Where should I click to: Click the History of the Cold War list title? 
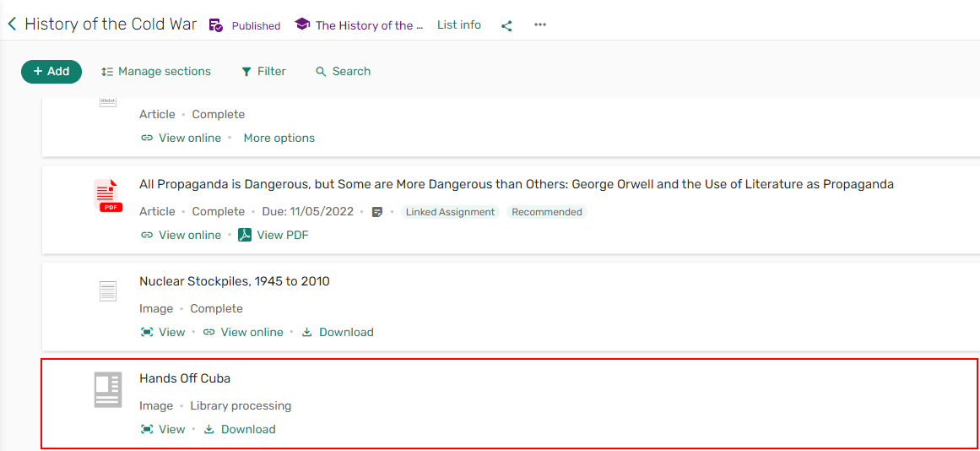111,24
